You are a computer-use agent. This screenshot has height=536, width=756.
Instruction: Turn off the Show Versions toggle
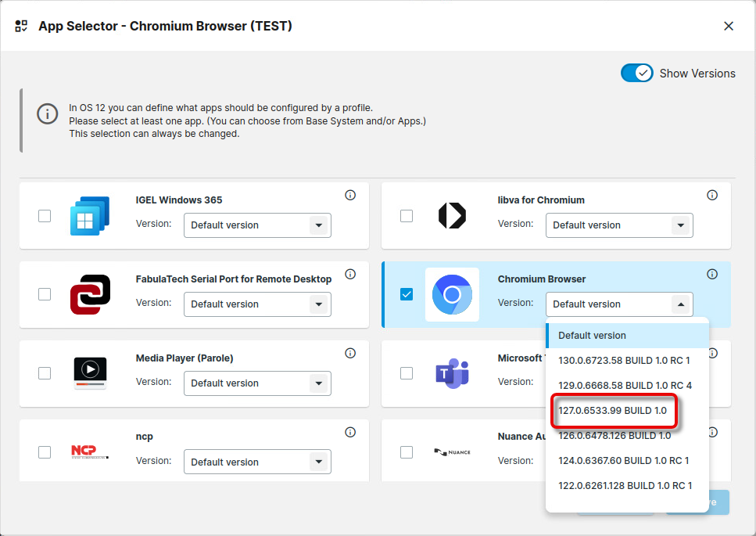(637, 73)
